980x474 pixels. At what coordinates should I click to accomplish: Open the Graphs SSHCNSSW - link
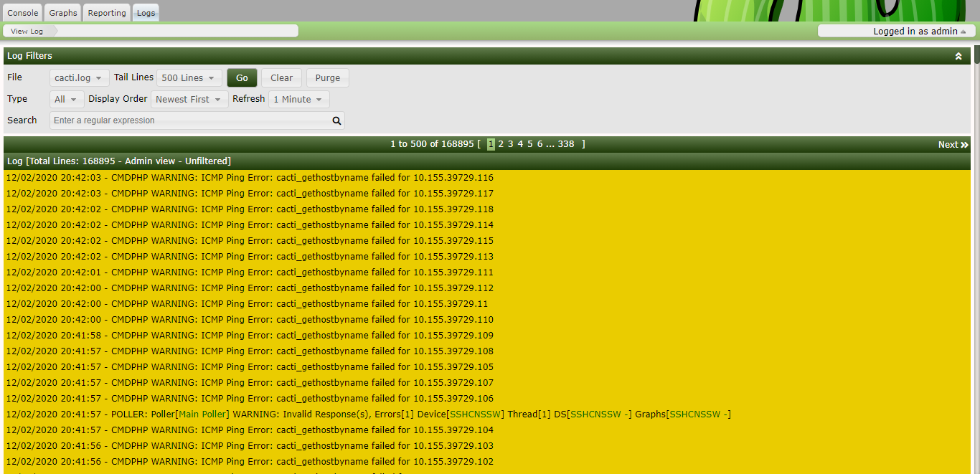point(699,414)
